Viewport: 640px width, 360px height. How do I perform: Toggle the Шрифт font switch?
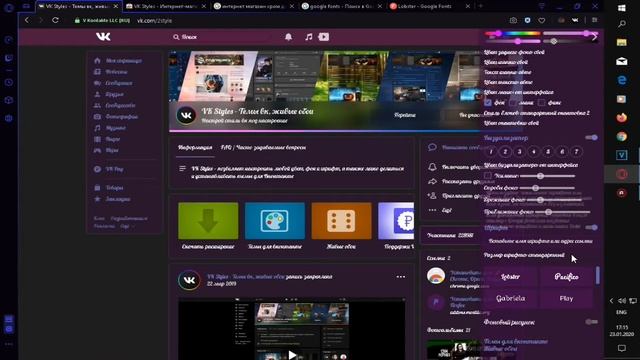pos(591,227)
